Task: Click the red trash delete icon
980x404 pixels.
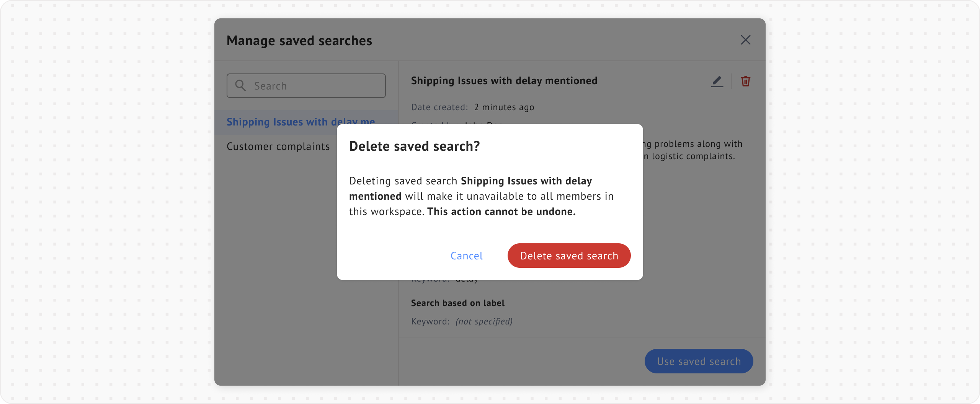Action: 745,81
